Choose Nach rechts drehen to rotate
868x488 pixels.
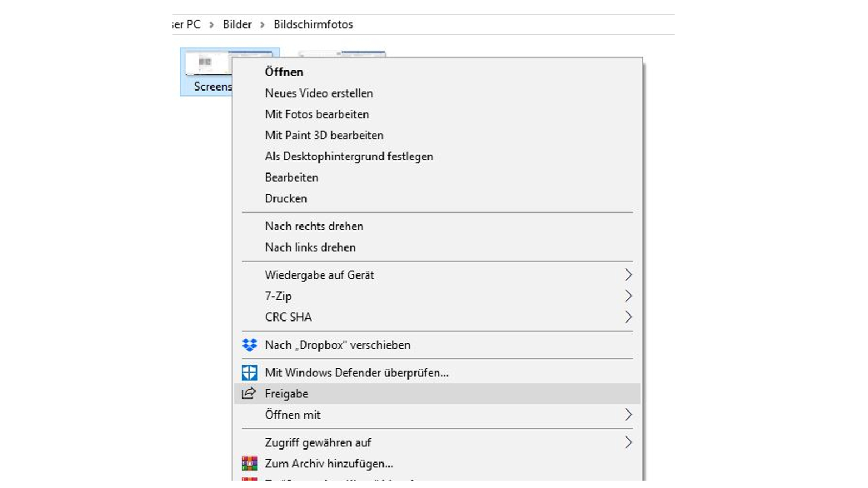point(314,226)
